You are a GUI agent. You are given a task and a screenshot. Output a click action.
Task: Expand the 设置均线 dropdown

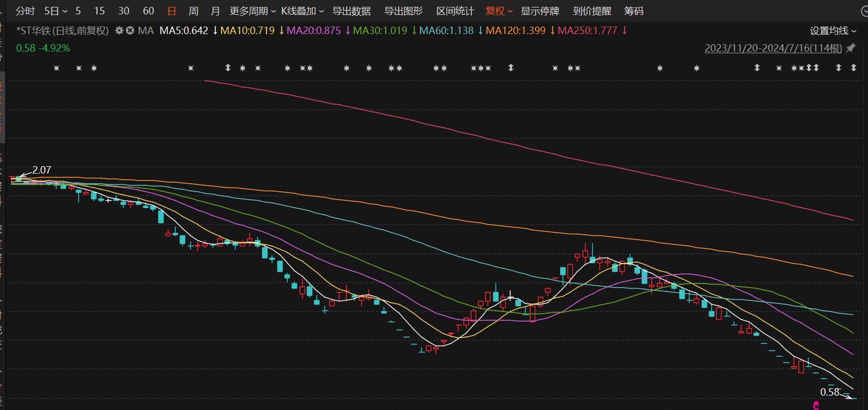pyautogui.click(x=833, y=31)
